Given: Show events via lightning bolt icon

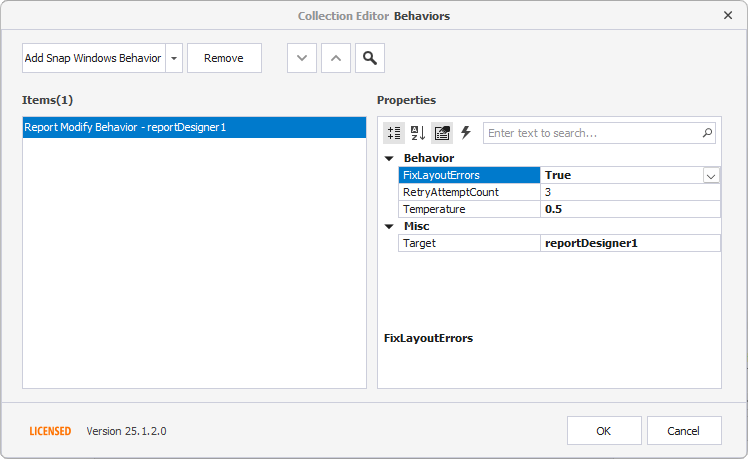Looking at the screenshot, I should tap(465, 133).
